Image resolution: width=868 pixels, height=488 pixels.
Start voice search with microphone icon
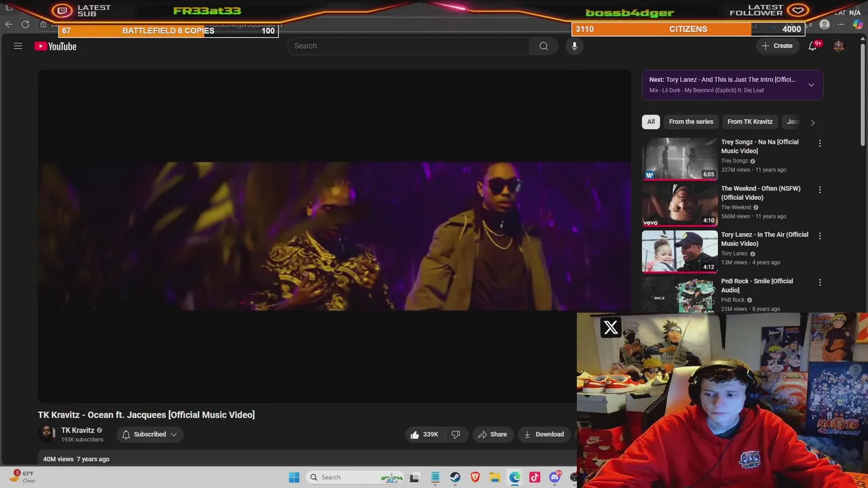coord(574,46)
